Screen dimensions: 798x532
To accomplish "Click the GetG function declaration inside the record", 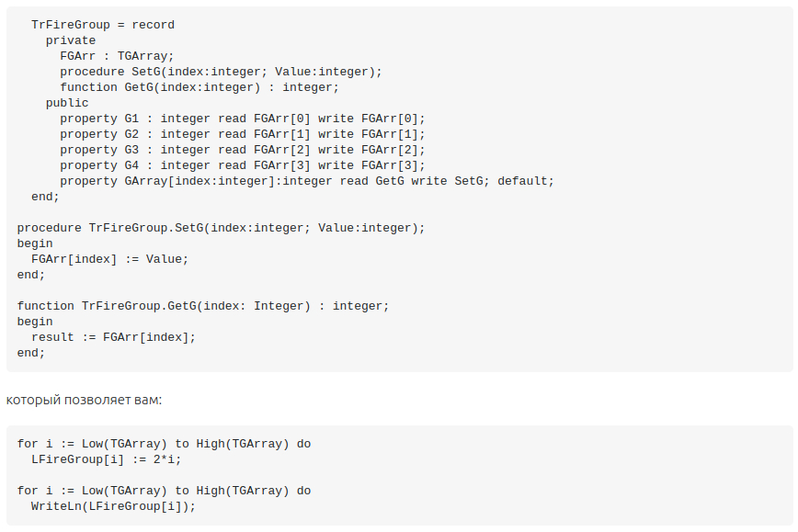I will tap(199, 87).
